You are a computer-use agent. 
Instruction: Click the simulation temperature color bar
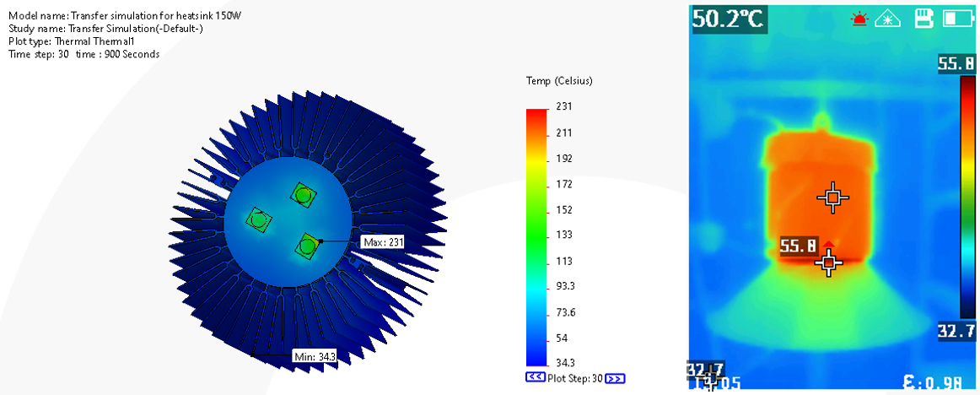coord(536,237)
